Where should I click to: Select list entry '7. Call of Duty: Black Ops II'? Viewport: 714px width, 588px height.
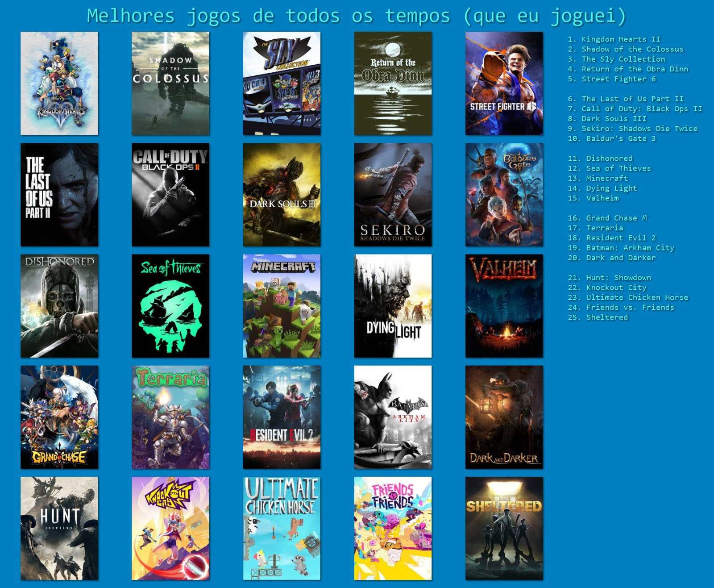(x=635, y=108)
